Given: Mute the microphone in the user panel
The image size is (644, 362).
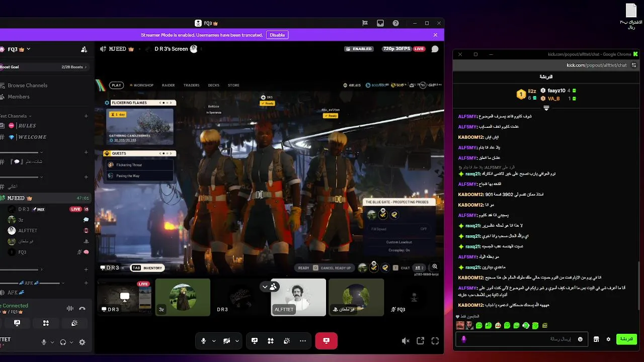Looking at the screenshot, I should coord(44,342).
